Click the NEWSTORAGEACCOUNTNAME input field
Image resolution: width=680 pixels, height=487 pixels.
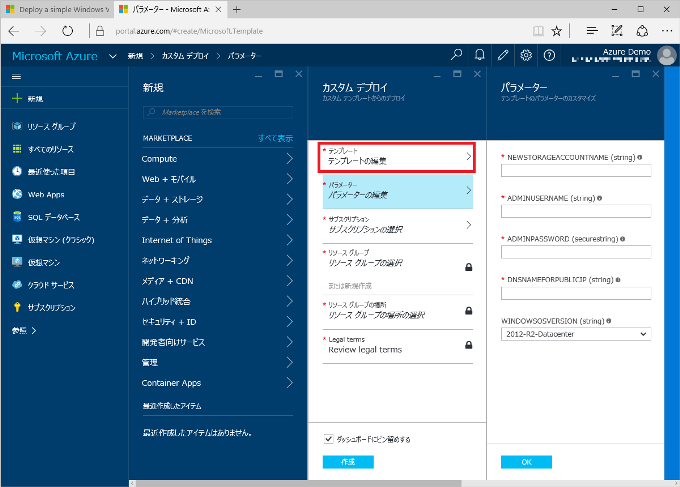click(x=576, y=170)
